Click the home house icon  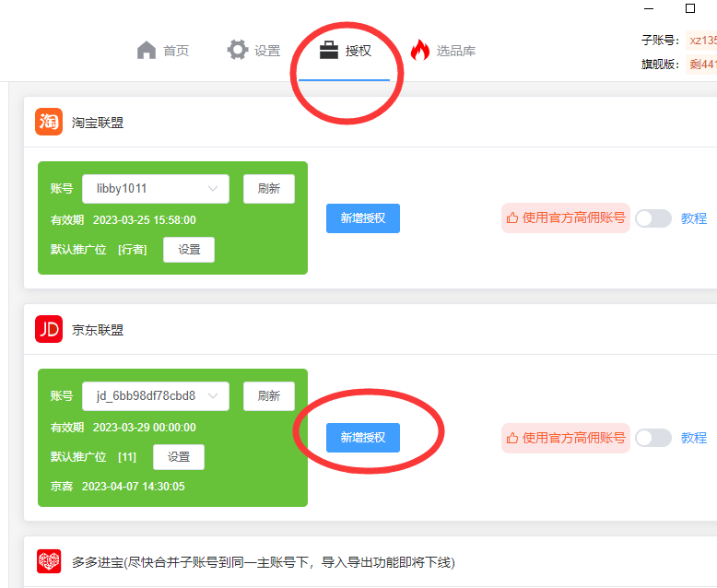[x=147, y=51]
